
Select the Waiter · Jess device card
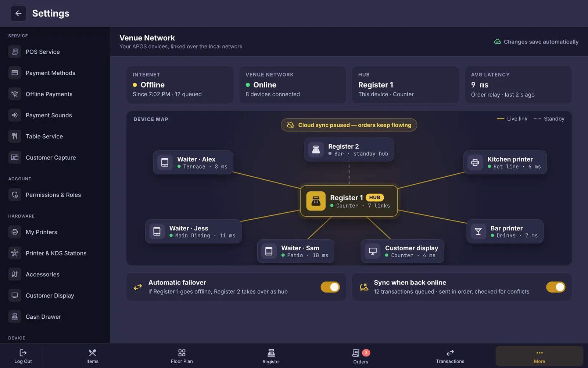click(193, 231)
